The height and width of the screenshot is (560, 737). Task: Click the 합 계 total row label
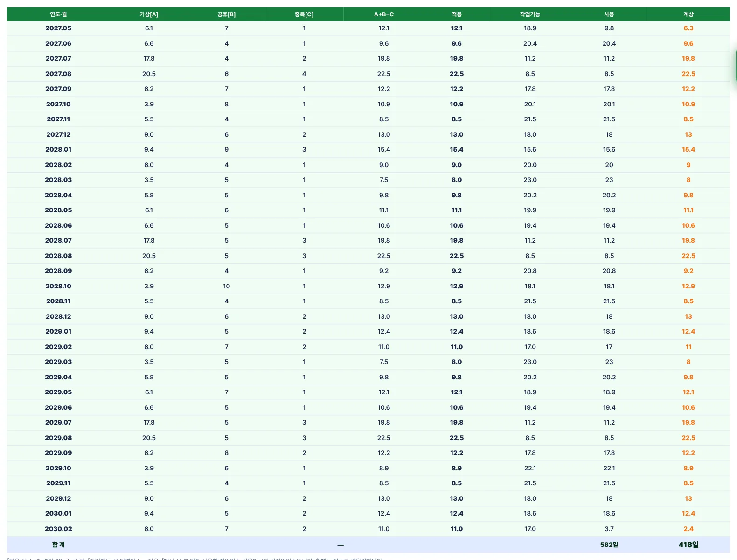coord(58,545)
